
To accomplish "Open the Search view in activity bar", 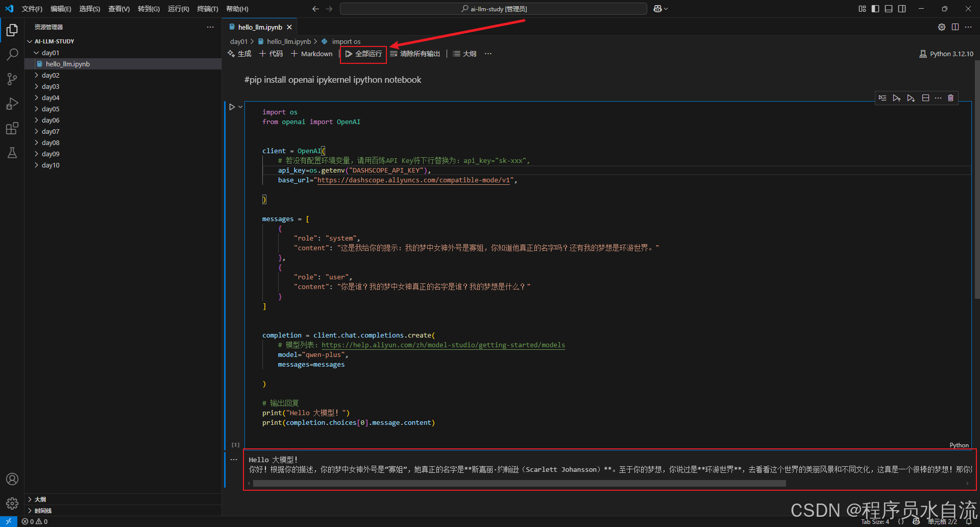I will click(x=12, y=54).
